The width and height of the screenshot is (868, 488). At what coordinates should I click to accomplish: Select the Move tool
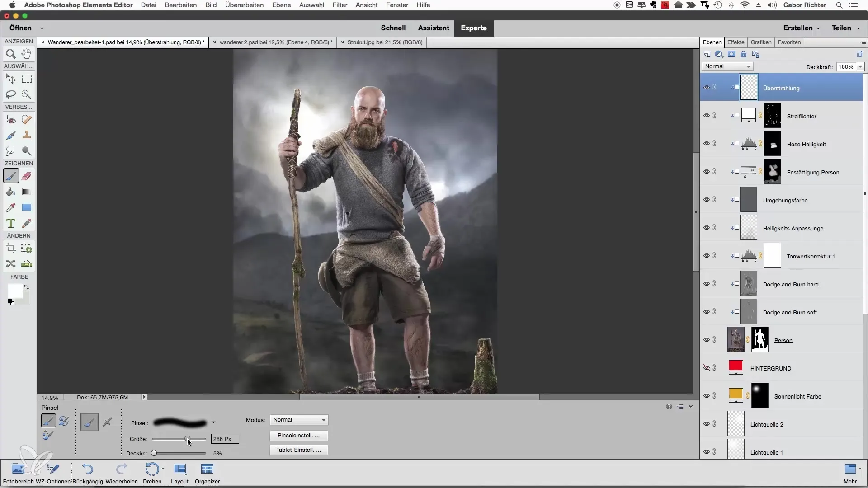[x=11, y=79]
